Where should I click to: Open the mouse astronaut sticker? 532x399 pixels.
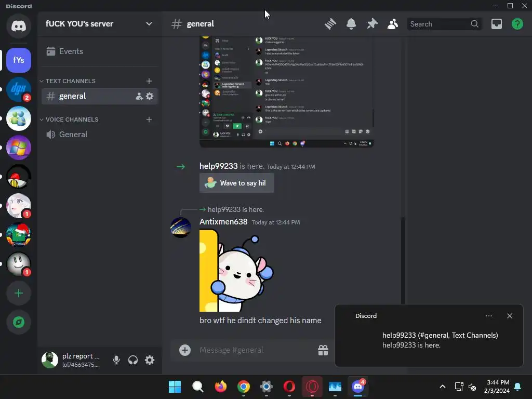coord(236,271)
